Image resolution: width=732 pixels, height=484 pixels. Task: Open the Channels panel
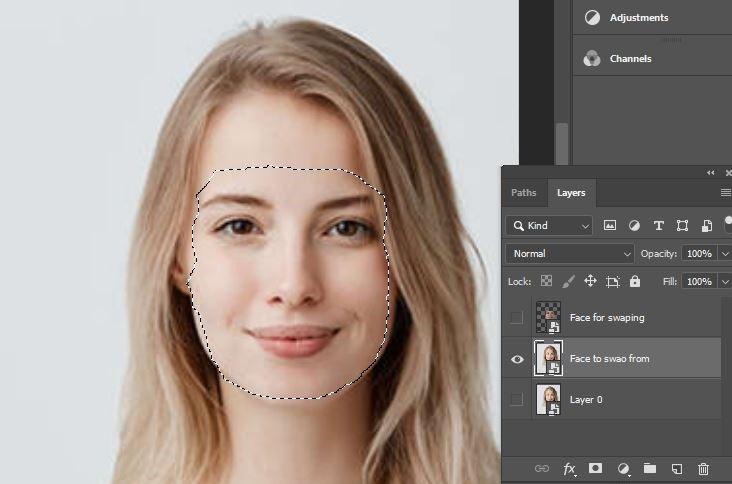tap(630, 59)
